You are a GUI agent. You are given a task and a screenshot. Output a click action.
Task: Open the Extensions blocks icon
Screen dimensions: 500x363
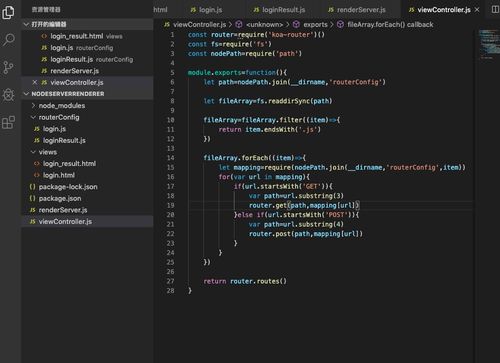click(x=8, y=122)
